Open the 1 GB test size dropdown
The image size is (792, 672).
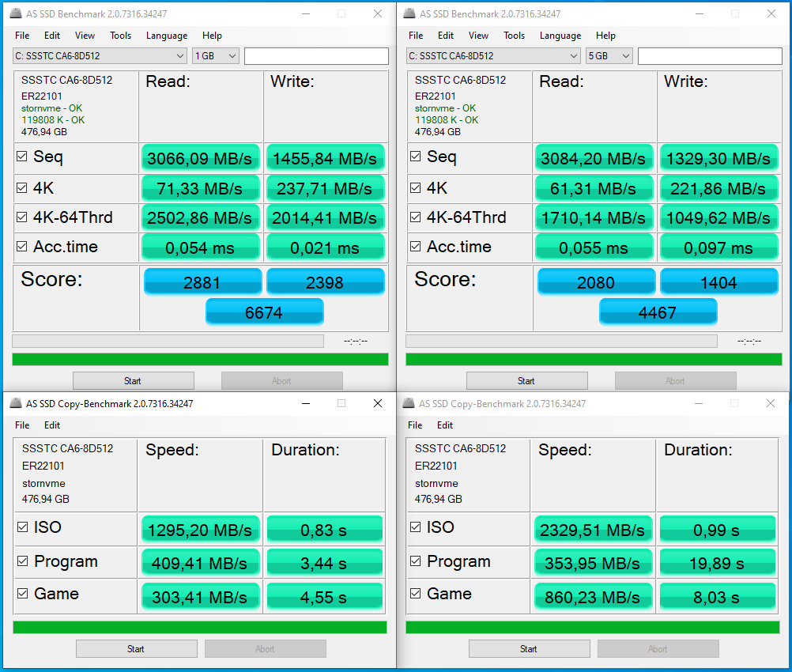(x=216, y=55)
